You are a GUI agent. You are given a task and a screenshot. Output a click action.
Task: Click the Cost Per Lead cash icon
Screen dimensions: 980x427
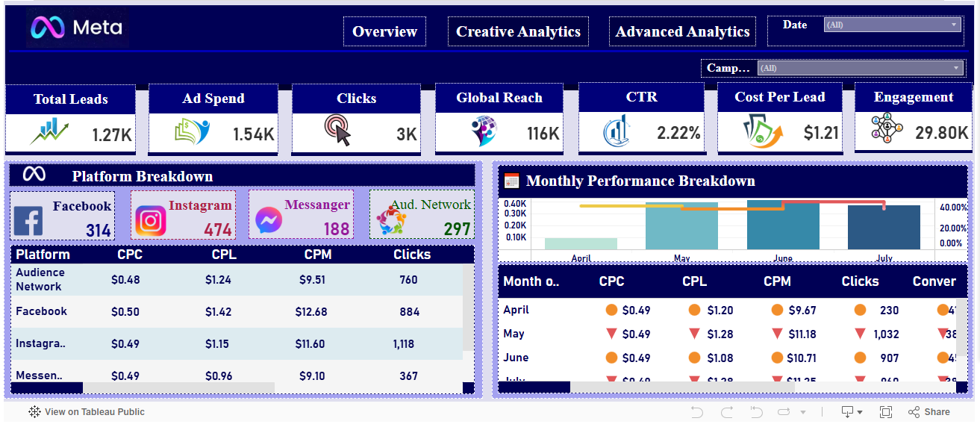tap(762, 131)
